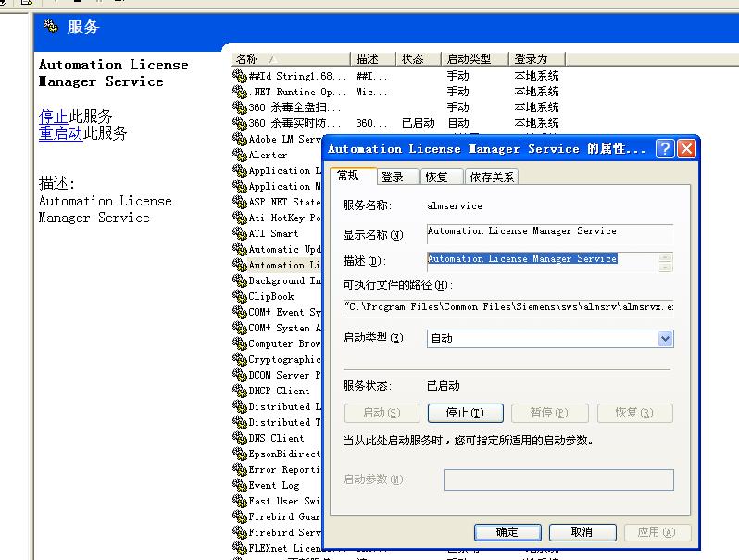Click gear icon of Computer Browser service
Screen dimensions: 739x560
point(240,343)
